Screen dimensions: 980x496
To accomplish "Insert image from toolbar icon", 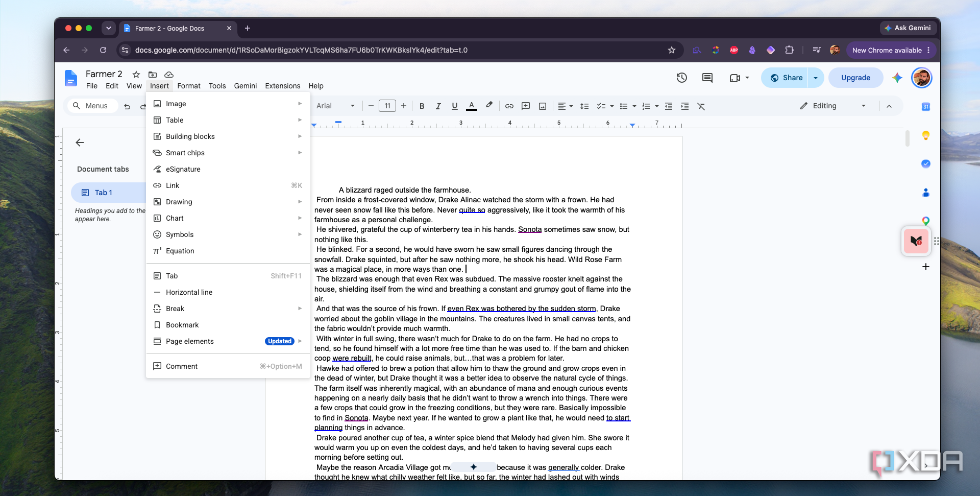I will (543, 106).
